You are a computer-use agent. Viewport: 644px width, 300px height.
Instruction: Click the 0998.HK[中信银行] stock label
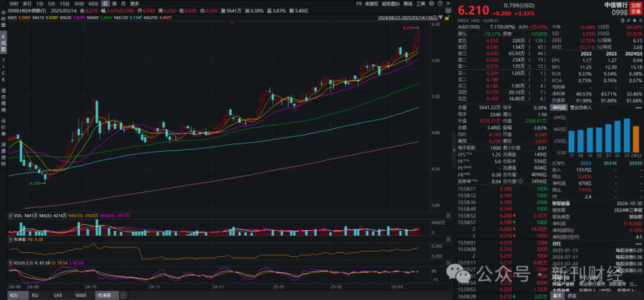coord(28,10)
